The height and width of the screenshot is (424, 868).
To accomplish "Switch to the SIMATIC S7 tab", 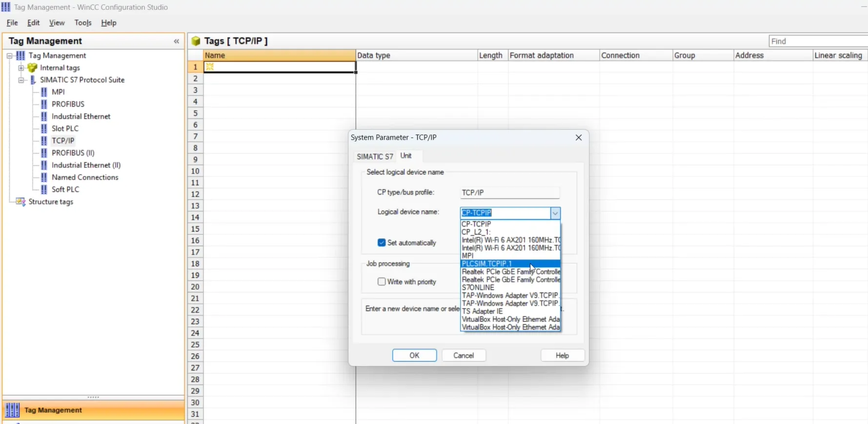I will tap(375, 156).
